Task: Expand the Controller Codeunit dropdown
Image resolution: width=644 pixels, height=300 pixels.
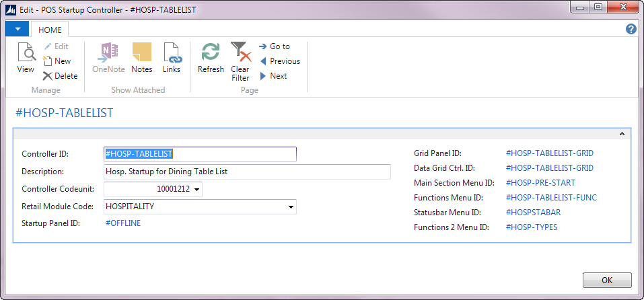Action: pos(196,190)
